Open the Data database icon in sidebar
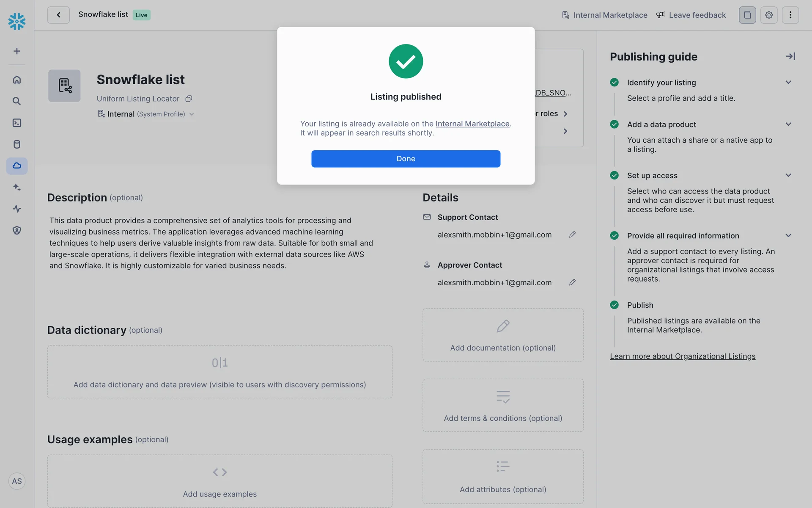812x508 pixels. pos(17,144)
